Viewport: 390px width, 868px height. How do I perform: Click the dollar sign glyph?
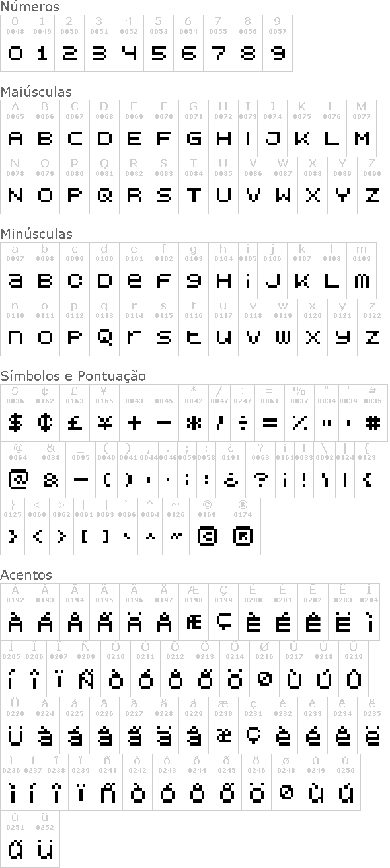15,423
